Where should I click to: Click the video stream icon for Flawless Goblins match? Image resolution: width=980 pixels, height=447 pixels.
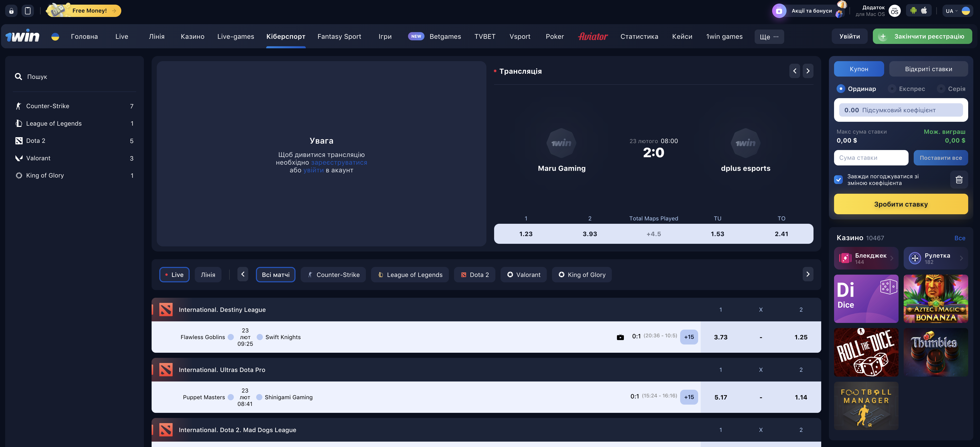pos(620,337)
